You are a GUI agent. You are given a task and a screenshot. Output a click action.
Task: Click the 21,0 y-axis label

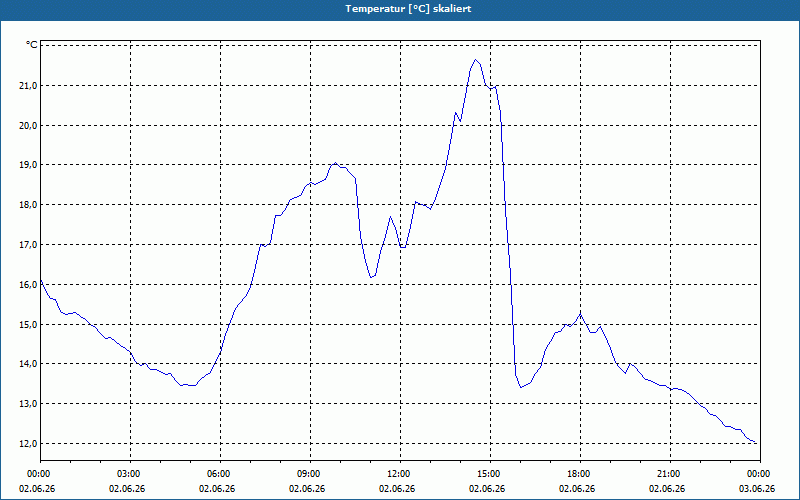(x=29, y=86)
